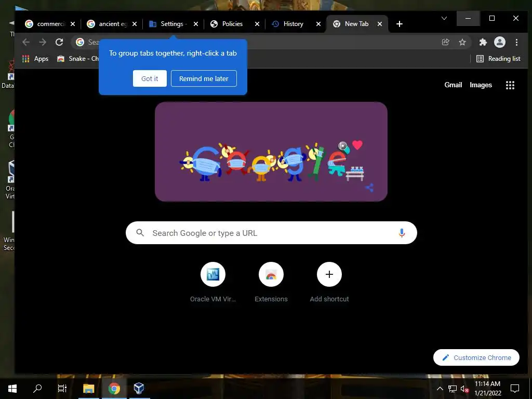The height and width of the screenshot is (399, 532).
Task: Show hidden system tray icons
Action: 440,389
